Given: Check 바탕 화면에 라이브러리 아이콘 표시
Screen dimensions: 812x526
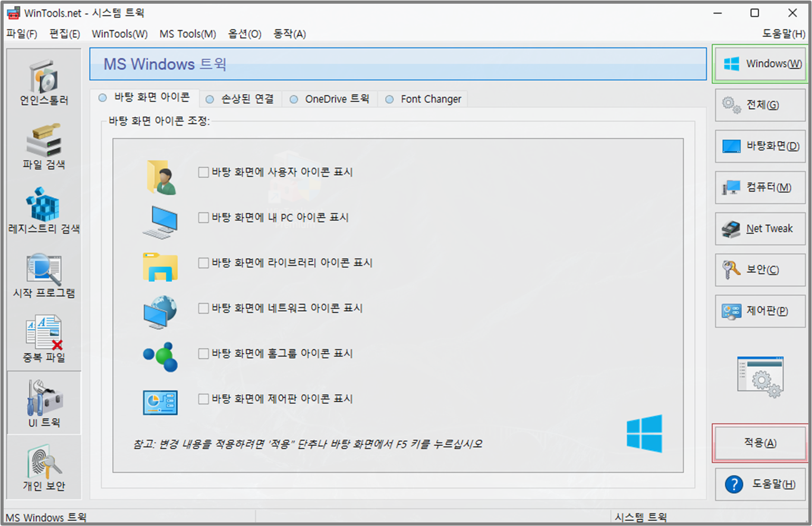Looking at the screenshot, I should point(204,263).
